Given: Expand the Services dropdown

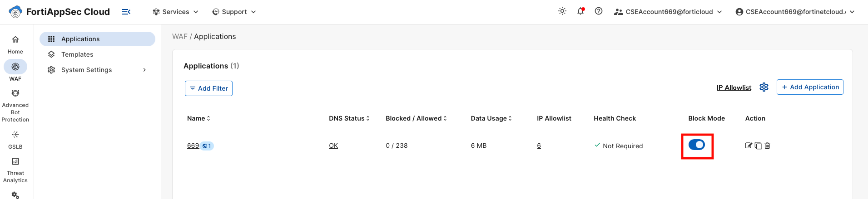Looking at the screenshot, I should tap(175, 12).
